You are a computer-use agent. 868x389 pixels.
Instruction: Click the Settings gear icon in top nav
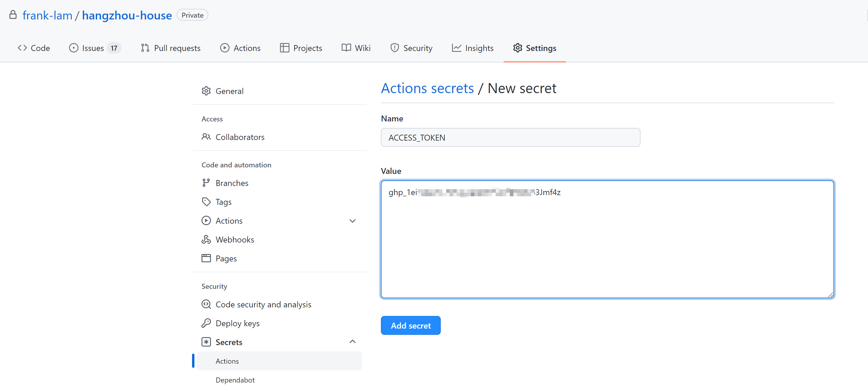pos(517,48)
